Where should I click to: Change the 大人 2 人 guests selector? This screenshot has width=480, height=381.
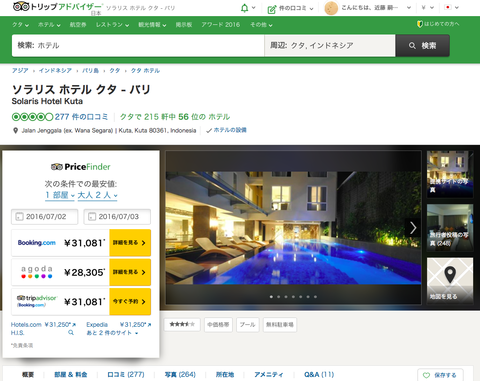pos(97,195)
